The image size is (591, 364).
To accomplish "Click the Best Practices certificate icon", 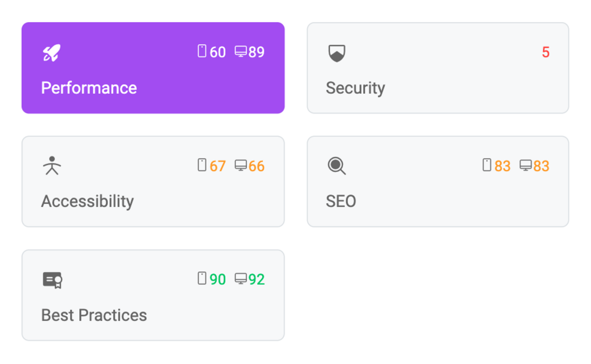I will click(x=52, y=280).
